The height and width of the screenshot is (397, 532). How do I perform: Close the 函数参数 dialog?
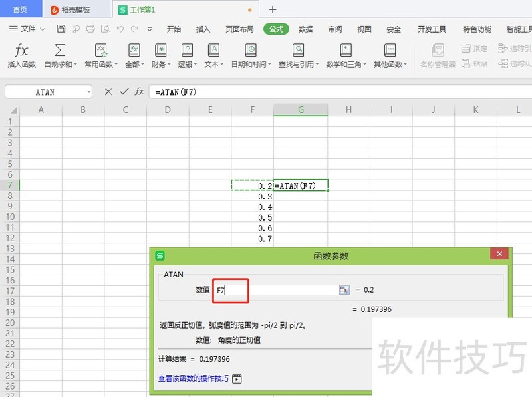(x=499, y=255)
